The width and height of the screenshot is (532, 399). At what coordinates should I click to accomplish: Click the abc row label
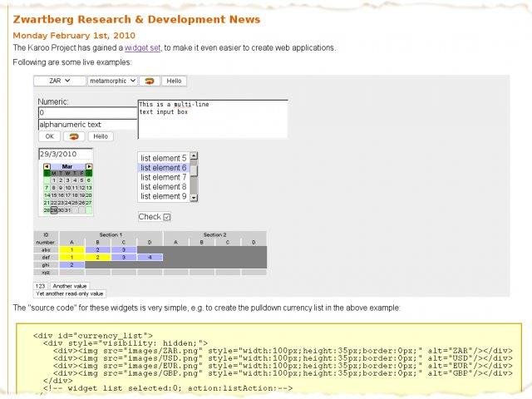[x=47, y=250]
